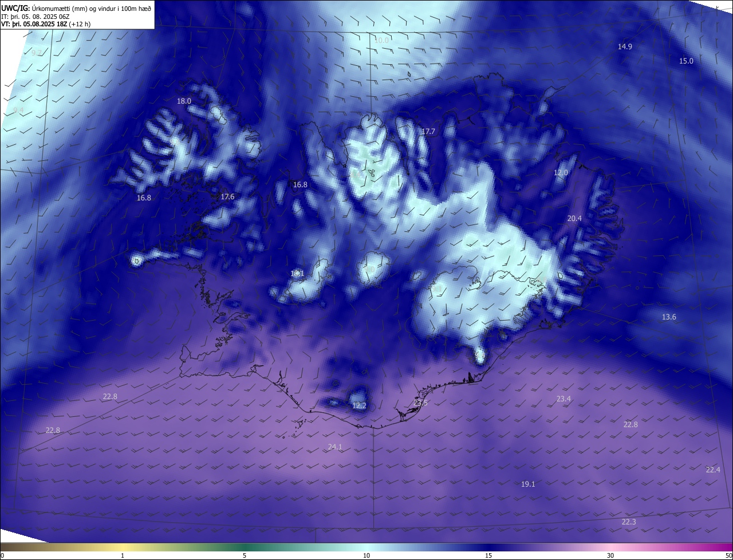Image resolution: width=733 pixels, height=560 pixels.
Task: Click the color scale tick labeled 5
Action: coord(245,555)
